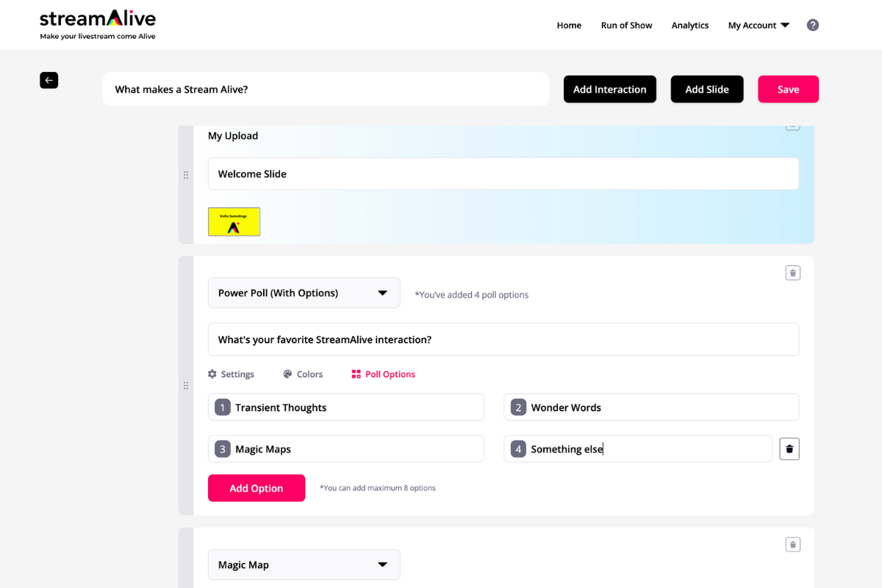Image resolution: width=882 pixels, height=588 pixels.
Task: Open the Analytics page
Action: [x=690, y=25]
